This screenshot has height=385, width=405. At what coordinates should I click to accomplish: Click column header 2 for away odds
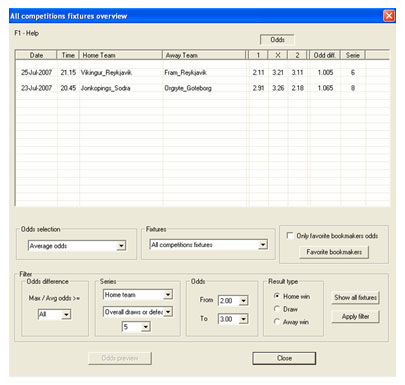tap(297, 55)
